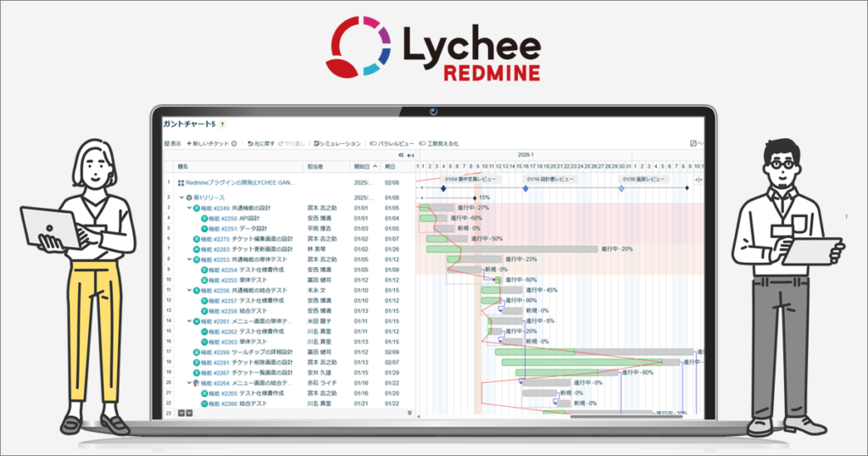Undo with 元に戻す

tap(261, 143)
